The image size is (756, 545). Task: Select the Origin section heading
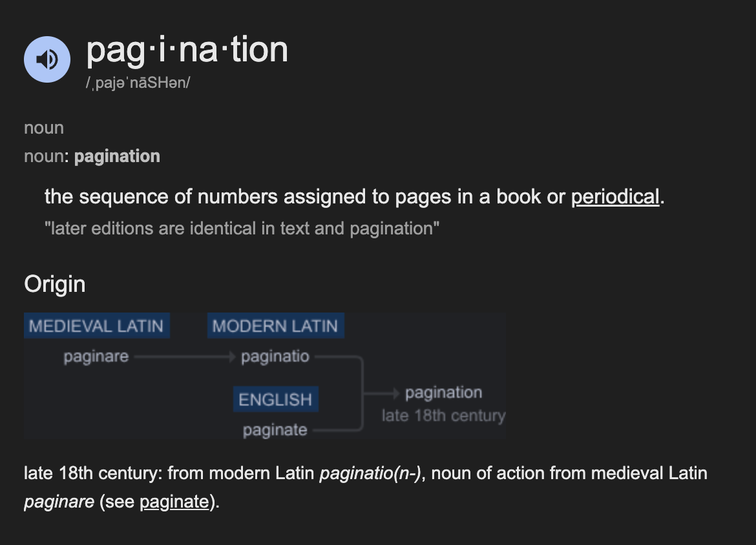[54, 283]
